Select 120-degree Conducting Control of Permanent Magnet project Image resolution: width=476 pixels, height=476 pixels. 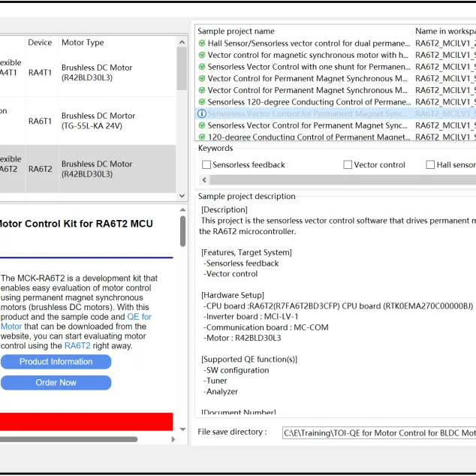[309, 137]
